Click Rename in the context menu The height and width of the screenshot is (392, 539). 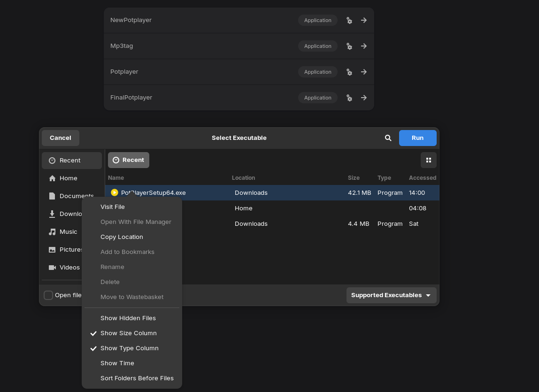(x=131, y=267)
